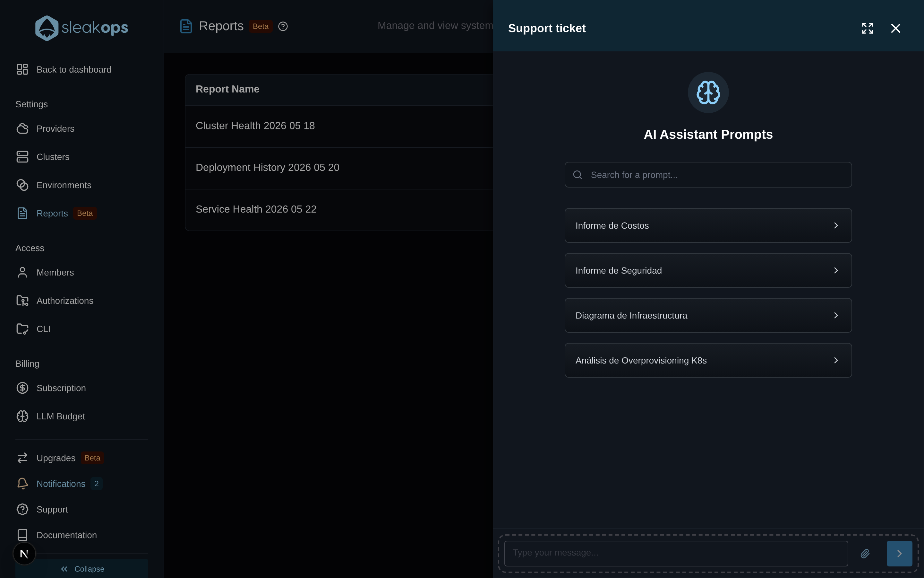Image resolution: width=924 pixels, height=578 pixels.
Task: Click the Subscription dollar icon
Action: (x=22, y=388)
